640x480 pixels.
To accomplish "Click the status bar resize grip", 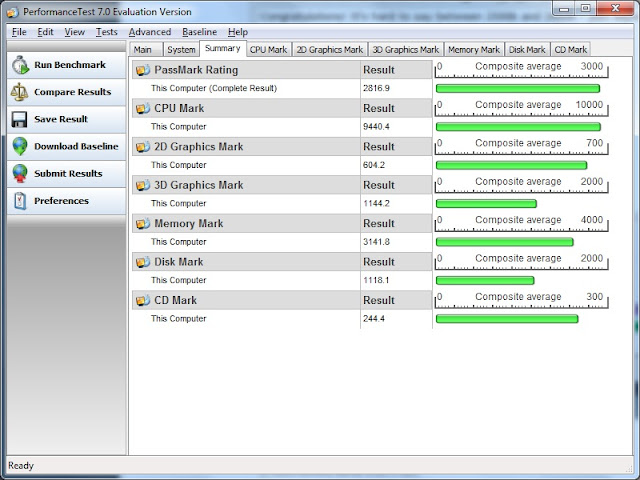I will [x=628, y=468].
